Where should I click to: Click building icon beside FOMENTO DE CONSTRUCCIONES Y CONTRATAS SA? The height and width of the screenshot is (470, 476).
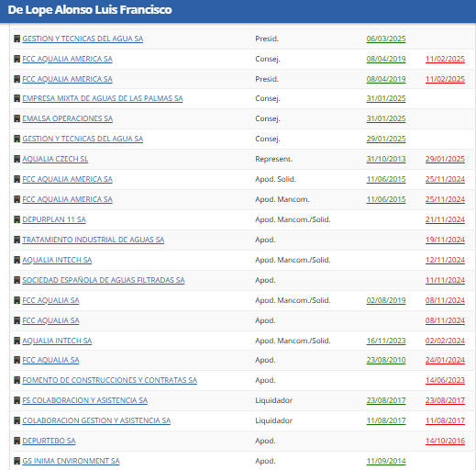(x=17, y=380)
